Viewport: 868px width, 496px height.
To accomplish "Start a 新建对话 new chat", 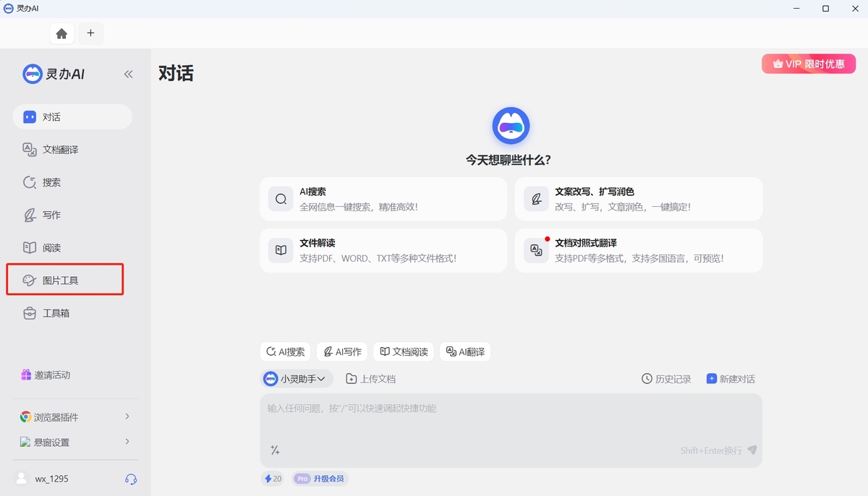I will [x=731, y=379].
